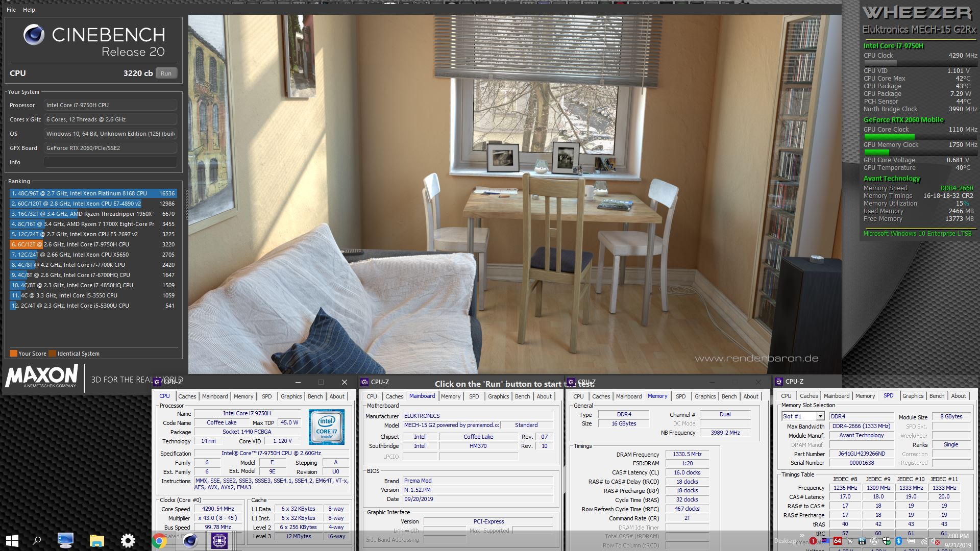The width and height of the screenshot is (980, 551).
Task: Open the Mainboard tab in the CPU-Z SPD window
Action: coord(837,396)
